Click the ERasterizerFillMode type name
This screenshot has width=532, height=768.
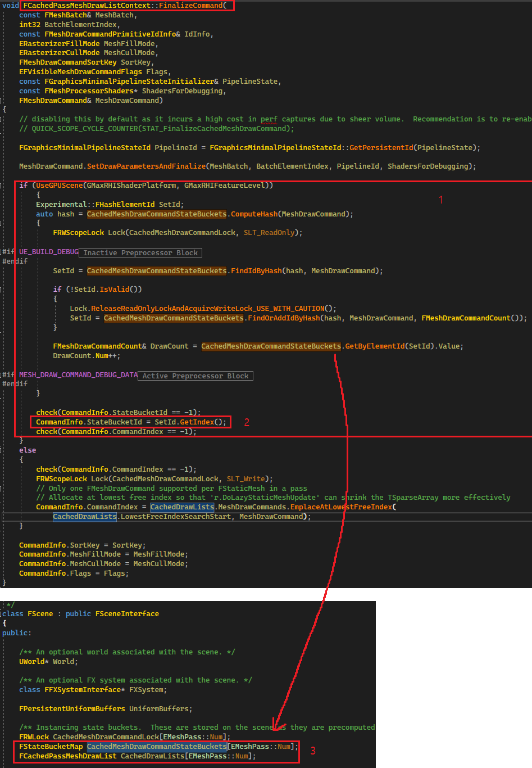[x=60, y=43]
